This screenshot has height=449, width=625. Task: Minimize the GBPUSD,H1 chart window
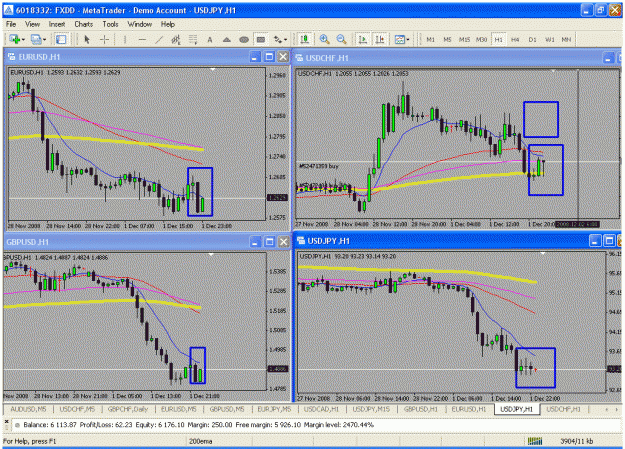coord(256,242)
